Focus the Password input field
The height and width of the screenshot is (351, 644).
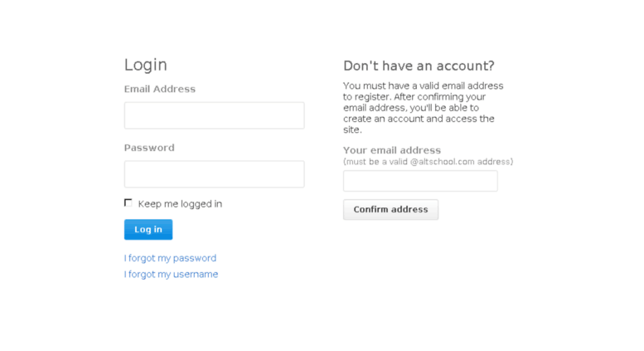215,174
